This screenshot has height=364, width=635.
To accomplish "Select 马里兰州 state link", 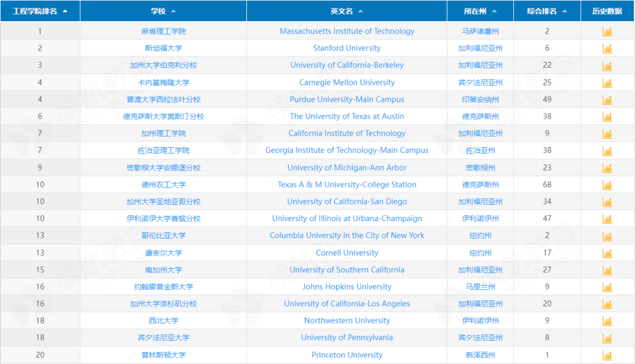I will [x=480, y=287].
